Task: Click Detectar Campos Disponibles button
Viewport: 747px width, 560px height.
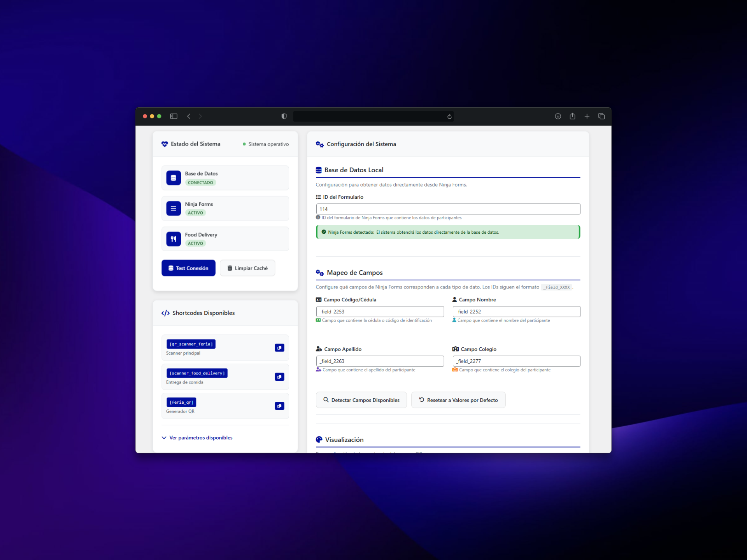Action: point(361,400)
